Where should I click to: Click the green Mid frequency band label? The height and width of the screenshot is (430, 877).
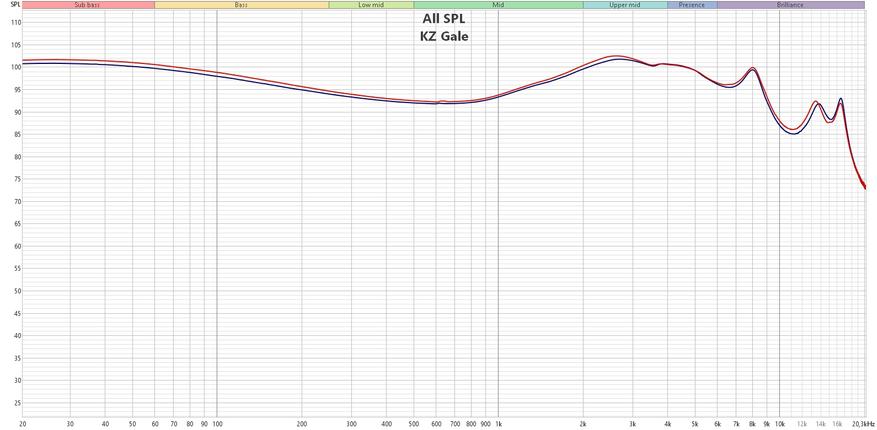pyautogui.click(x=498, y=4)
